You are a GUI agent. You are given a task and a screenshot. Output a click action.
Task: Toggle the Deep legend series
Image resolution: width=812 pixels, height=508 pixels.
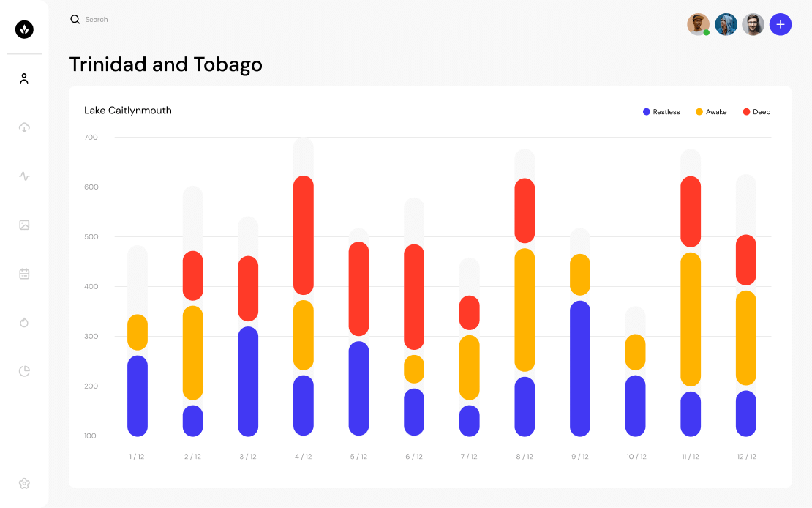756,112
